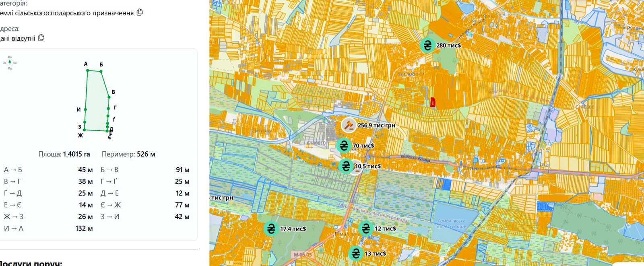The image size is (644, 266).
Task: Click the Д → Е segment length 12 м
Action: pyautogui.click(x=182, y=193)
